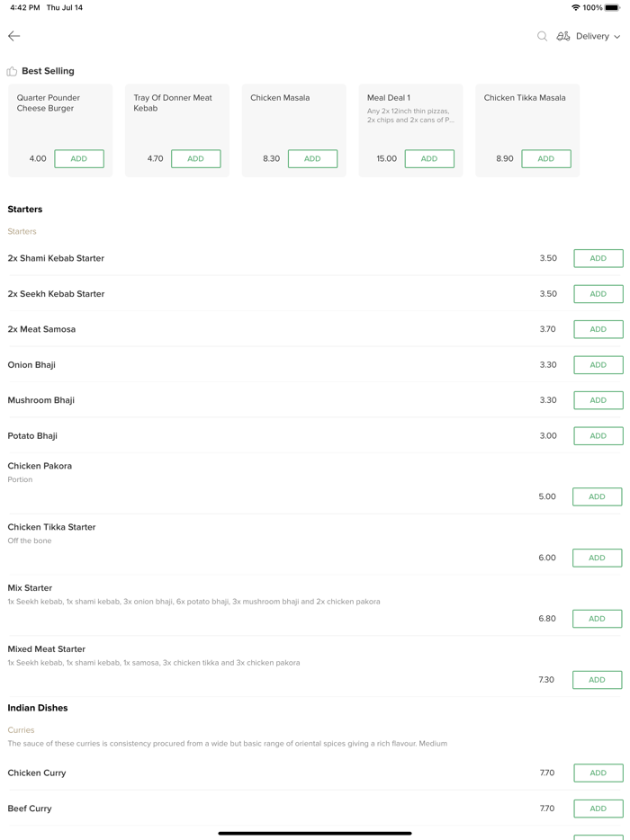Image resolution: width=630 pixels, height=840 pixels.
Task: Select the Starters subcategory link
Action: 22,231
